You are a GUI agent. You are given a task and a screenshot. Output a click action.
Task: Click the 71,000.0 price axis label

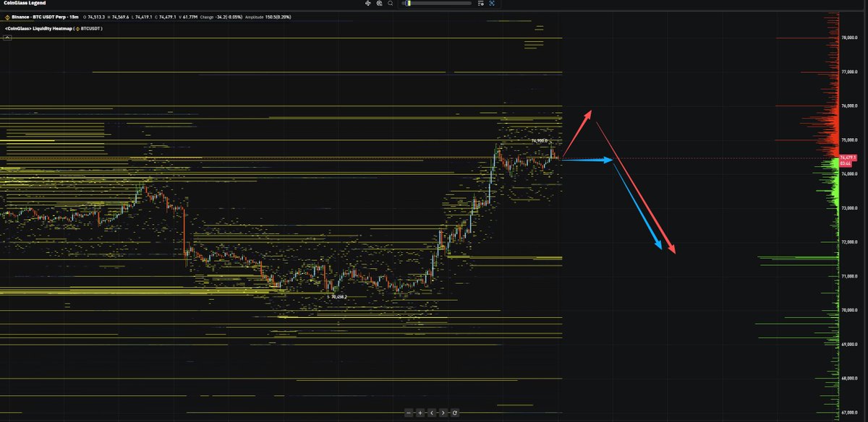[x=848, y=276]
